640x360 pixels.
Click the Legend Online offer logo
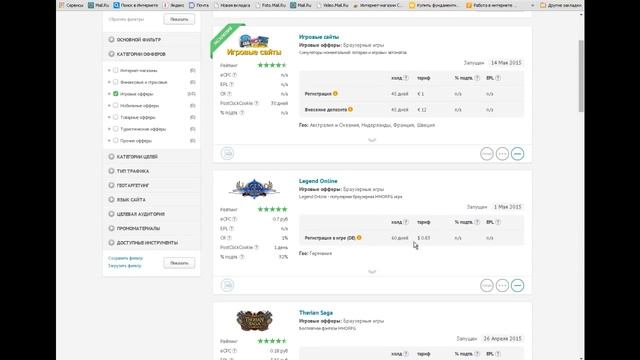254,189
